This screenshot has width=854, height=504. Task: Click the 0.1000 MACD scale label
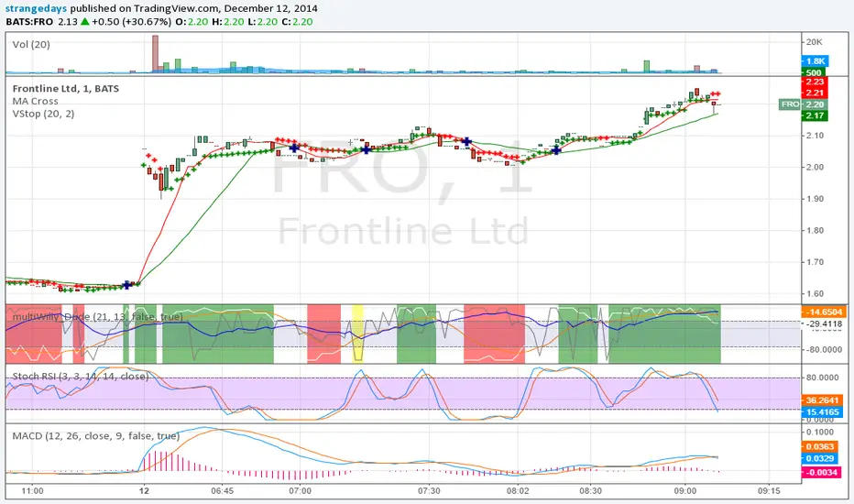[x=820, y=433]
